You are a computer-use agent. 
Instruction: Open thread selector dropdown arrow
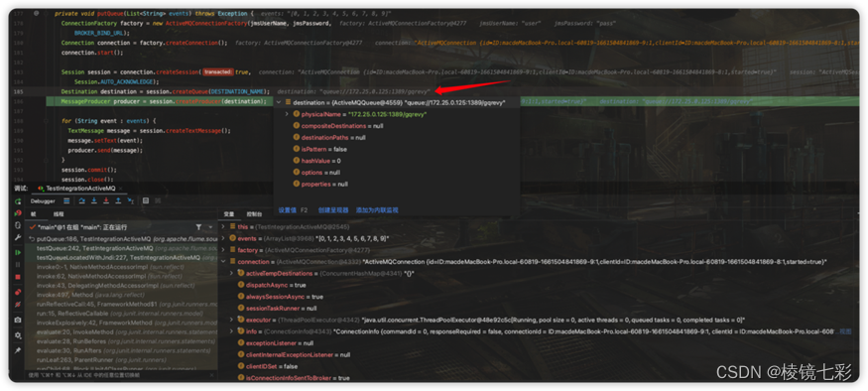point(210,227)
